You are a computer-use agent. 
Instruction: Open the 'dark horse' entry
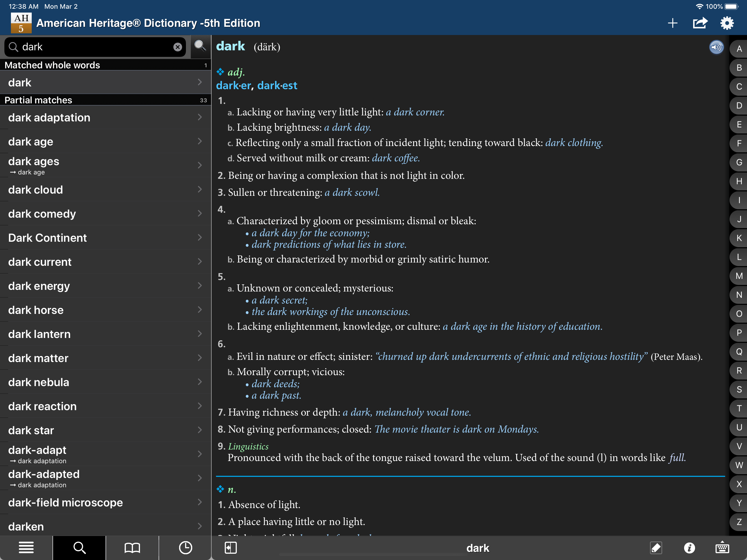click(105, 310)
